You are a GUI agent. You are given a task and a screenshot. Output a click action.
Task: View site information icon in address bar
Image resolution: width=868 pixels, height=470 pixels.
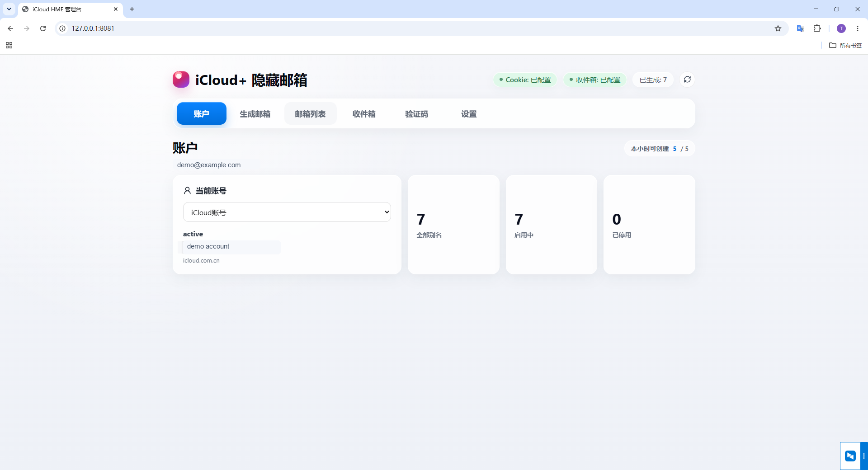[x=62, y=28]
